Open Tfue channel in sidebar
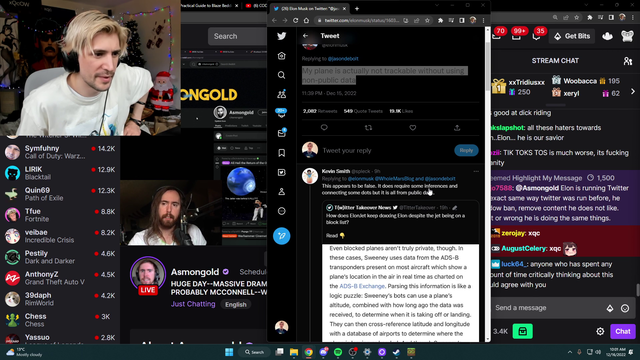640x360 pixels. 60,215
